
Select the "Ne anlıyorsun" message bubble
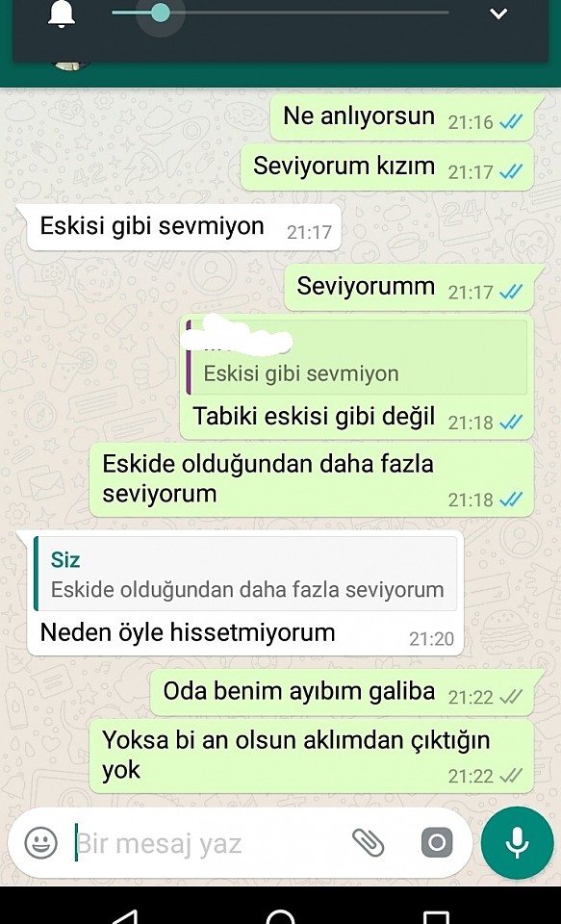click(x=402, y=116)
